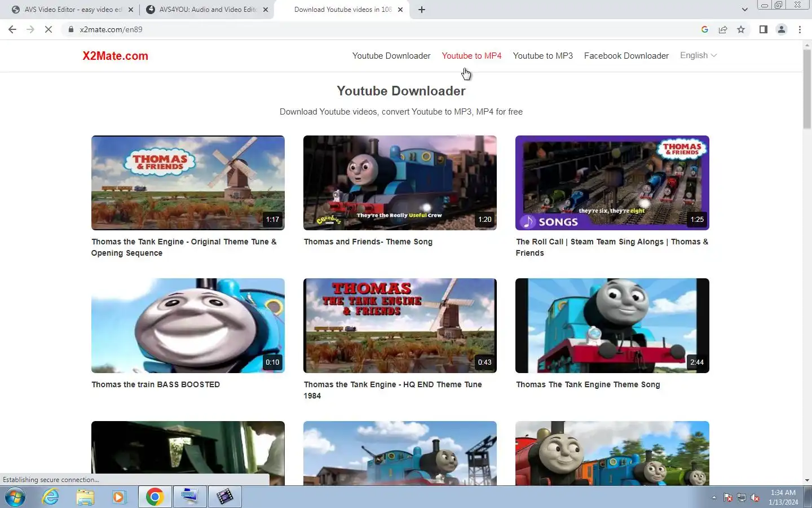Click the third-row red engine thumbnail
812x508 pixels.
[612, 453]
